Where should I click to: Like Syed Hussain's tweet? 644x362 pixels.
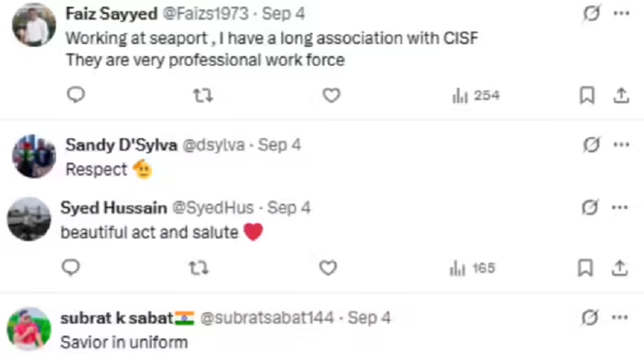coord(328,267)
